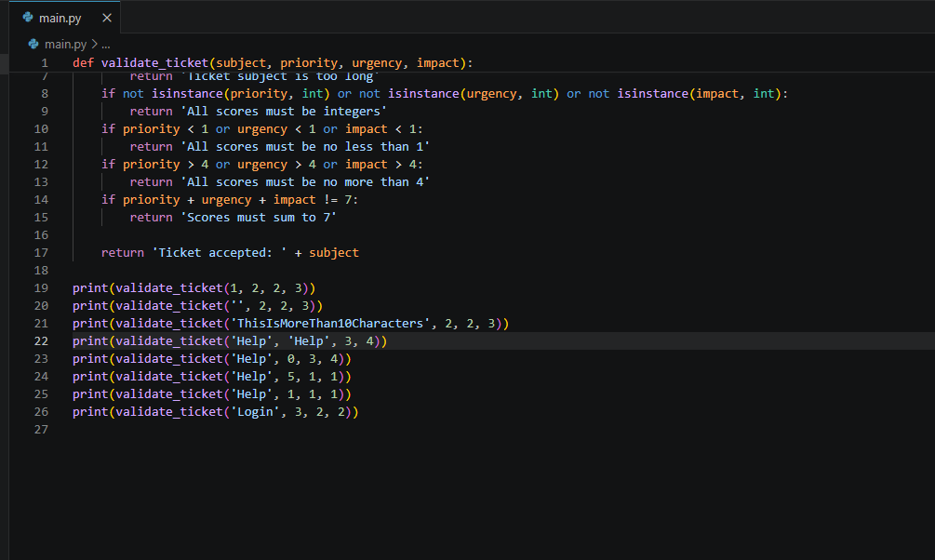Click 'if priority < 1' condition line
Viewport: 935px width, 560px height.
pyautogui.click(x=261, y=129)
